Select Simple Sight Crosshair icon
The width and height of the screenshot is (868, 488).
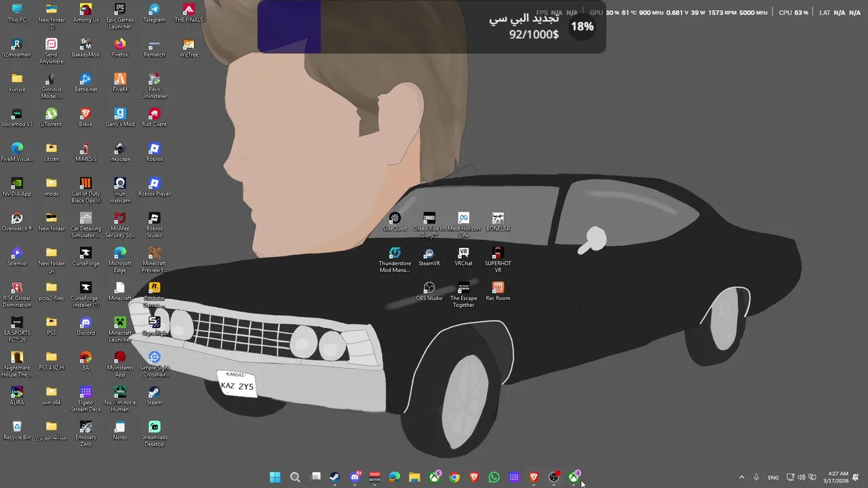(155, 364)
